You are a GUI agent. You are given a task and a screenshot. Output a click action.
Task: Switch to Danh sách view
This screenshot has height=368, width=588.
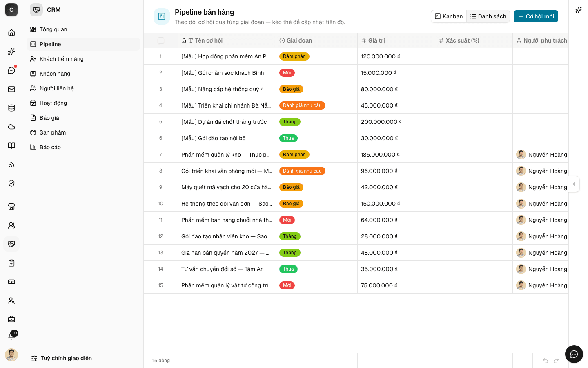488,16
